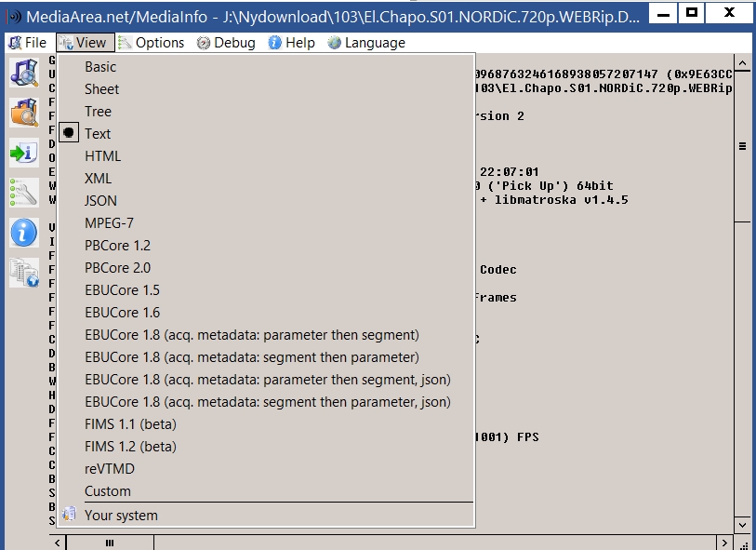Select the Text view radio option
The width and height of the screenshot is (756, 550).
[69, 133]
